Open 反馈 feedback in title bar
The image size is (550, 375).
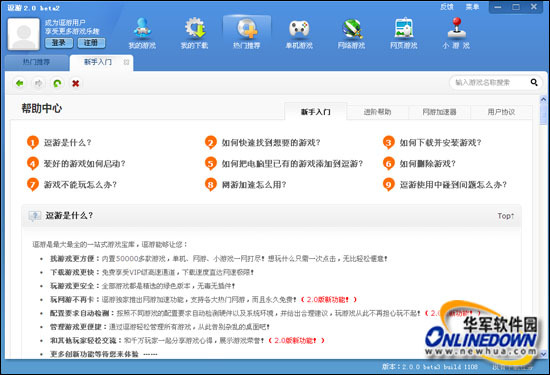tap(447, 7)
